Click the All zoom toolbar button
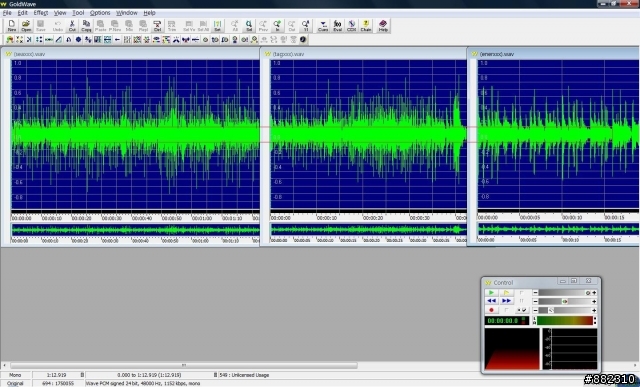The height and width of the screenshot is (387, 640). click(x=235, y=26)
